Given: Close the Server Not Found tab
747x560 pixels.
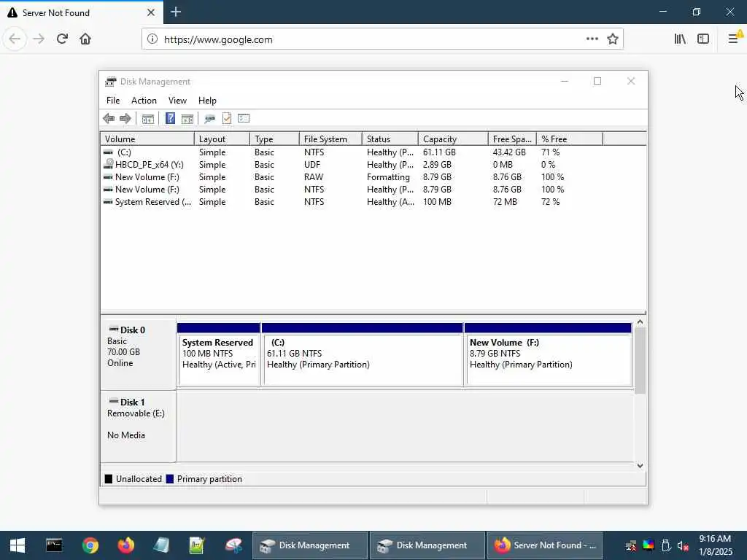Looking at the screenshot, I should [150, 12].
